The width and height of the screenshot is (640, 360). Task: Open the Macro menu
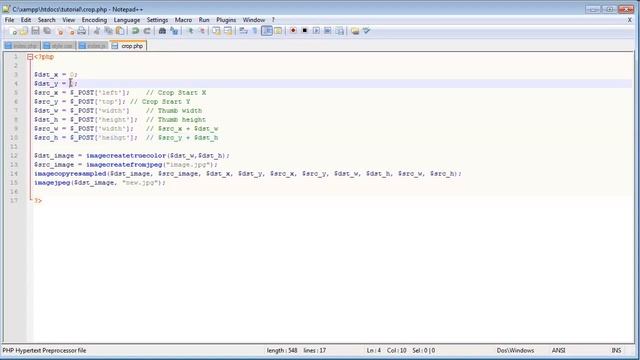[183, 20]
